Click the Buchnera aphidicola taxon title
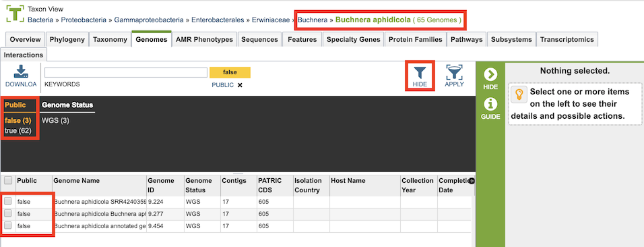The height and width of the screenshot is (247, 644). 373,20
